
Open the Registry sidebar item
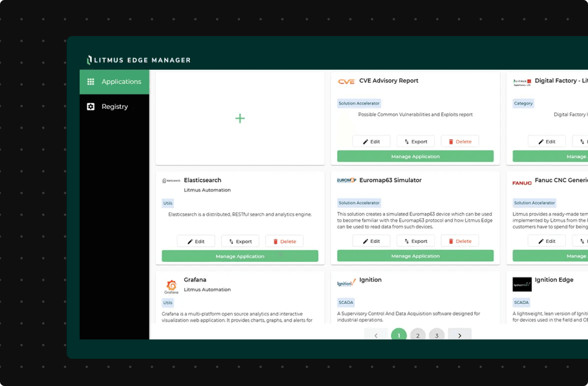click(114, 106)
